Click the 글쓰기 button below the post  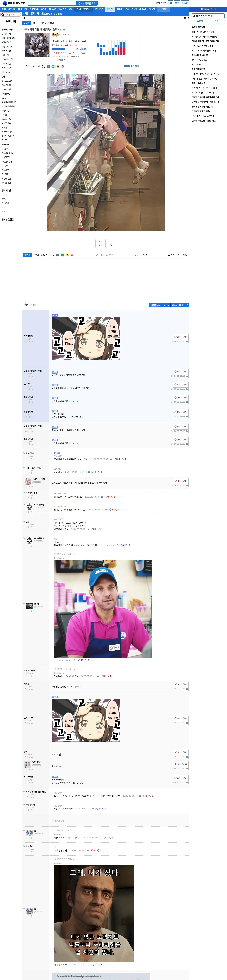tap(27, 255)
